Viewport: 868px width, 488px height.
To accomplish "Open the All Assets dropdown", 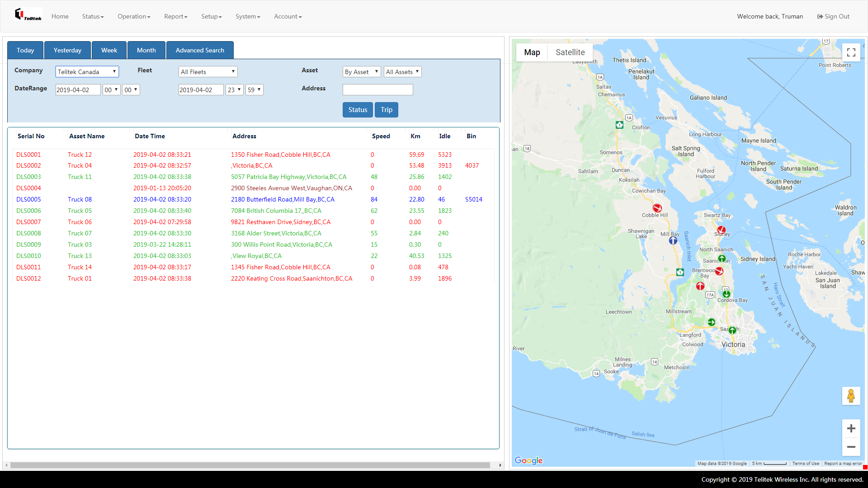I will pyautogui.click(x=403, y=72).
